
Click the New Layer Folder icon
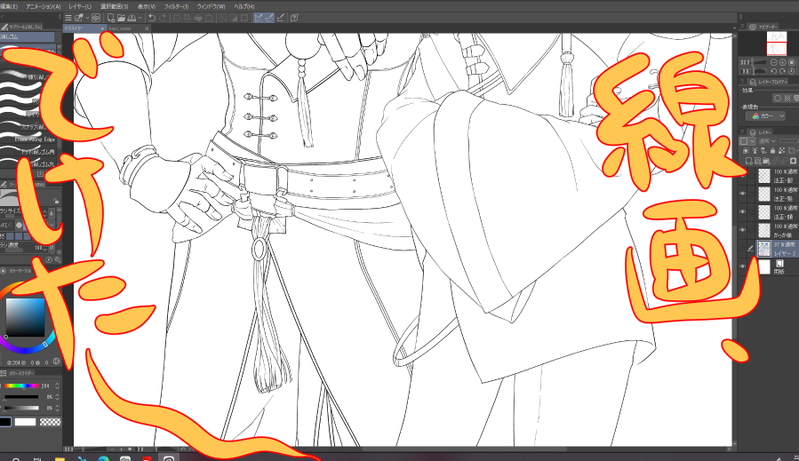pyautogui.click(x=766, y=160)
